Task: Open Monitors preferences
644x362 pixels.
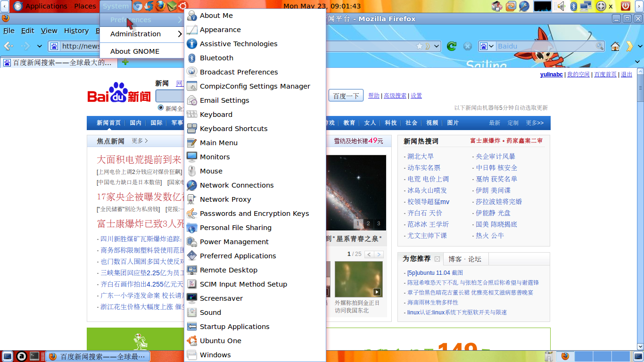Action: [255, 157]
